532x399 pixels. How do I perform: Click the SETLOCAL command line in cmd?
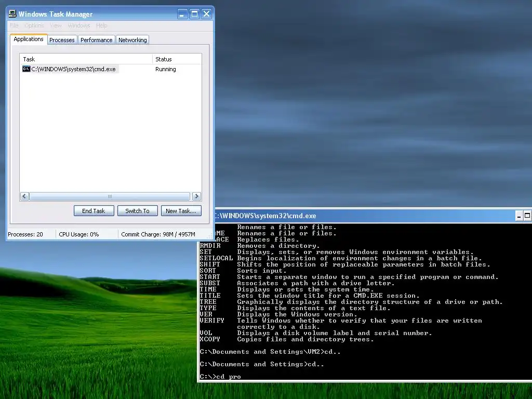pos(341,258)
